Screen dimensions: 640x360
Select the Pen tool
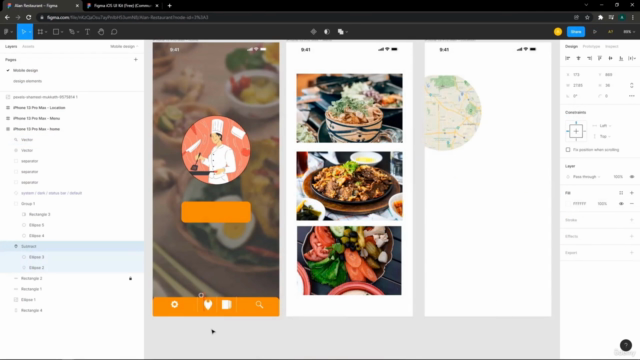71,32
